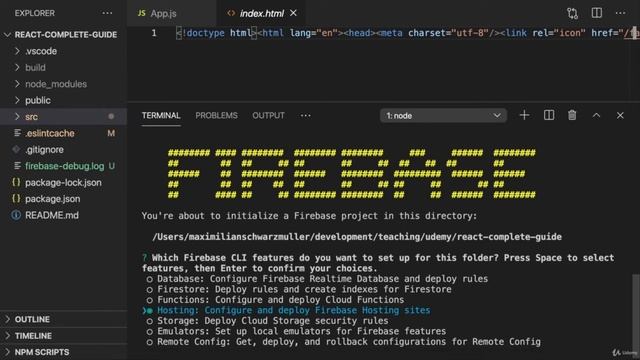The image size is (640, 360).
Task: Collapse the REACT-COMPLETE-GUIDE root folder
Action: pyautogui.click(x=7, y=35)
